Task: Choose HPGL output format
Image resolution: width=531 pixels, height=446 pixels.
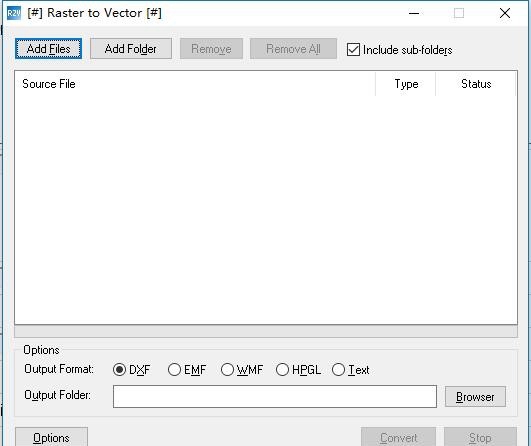Action: point(282,369)
